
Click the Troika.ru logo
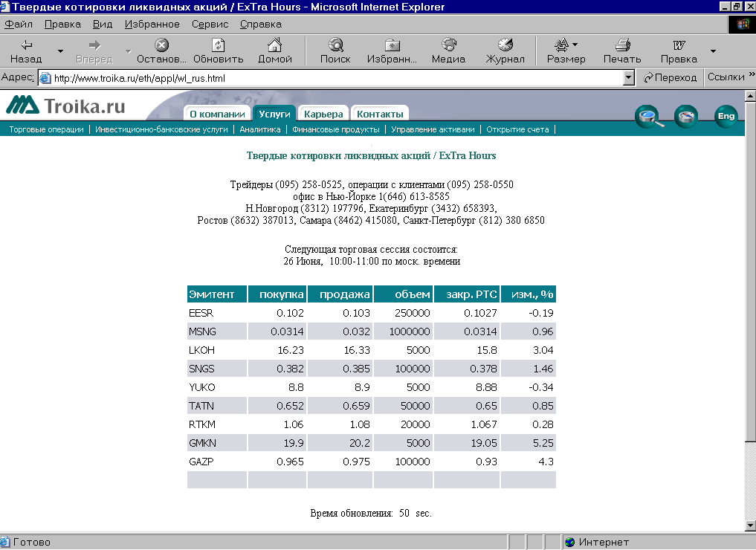(x=65, y=105)
